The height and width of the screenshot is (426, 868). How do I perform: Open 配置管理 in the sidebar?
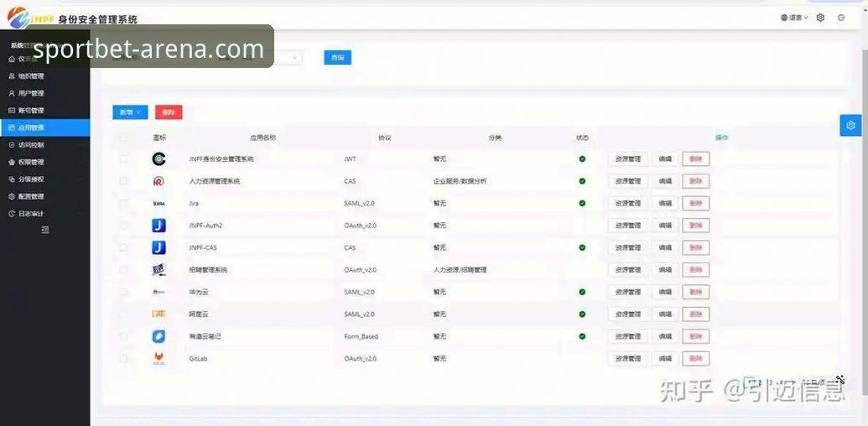click(44, 196)
